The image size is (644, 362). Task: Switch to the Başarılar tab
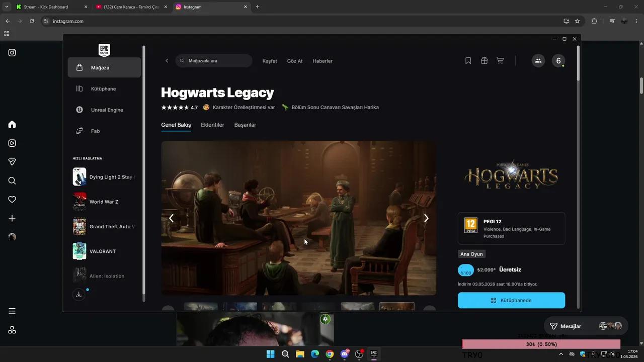point(245,125)
